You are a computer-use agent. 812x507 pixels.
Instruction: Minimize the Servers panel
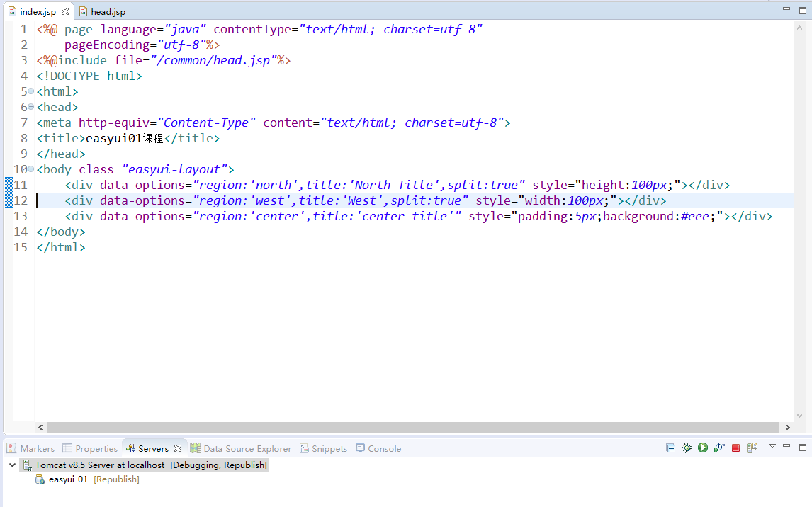786,446
